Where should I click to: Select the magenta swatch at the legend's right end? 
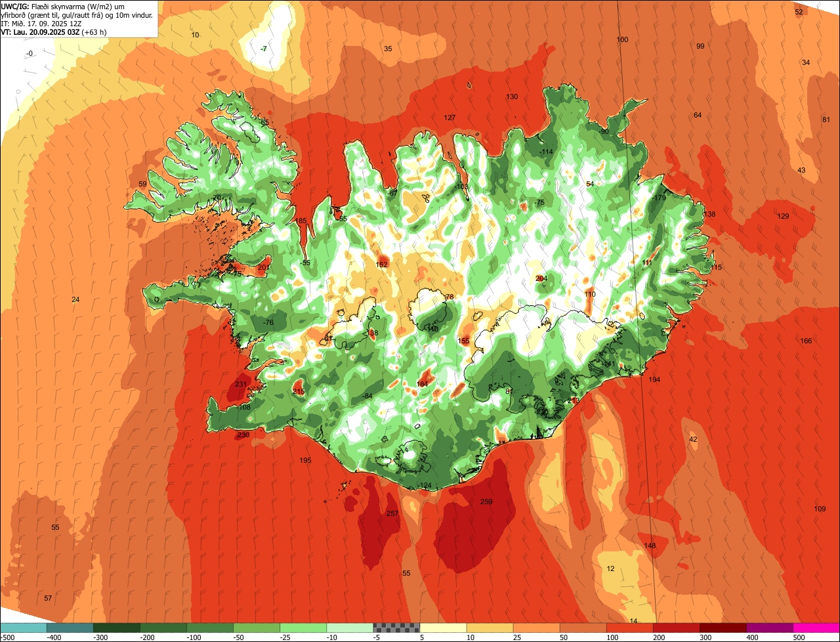click(816, 628)
